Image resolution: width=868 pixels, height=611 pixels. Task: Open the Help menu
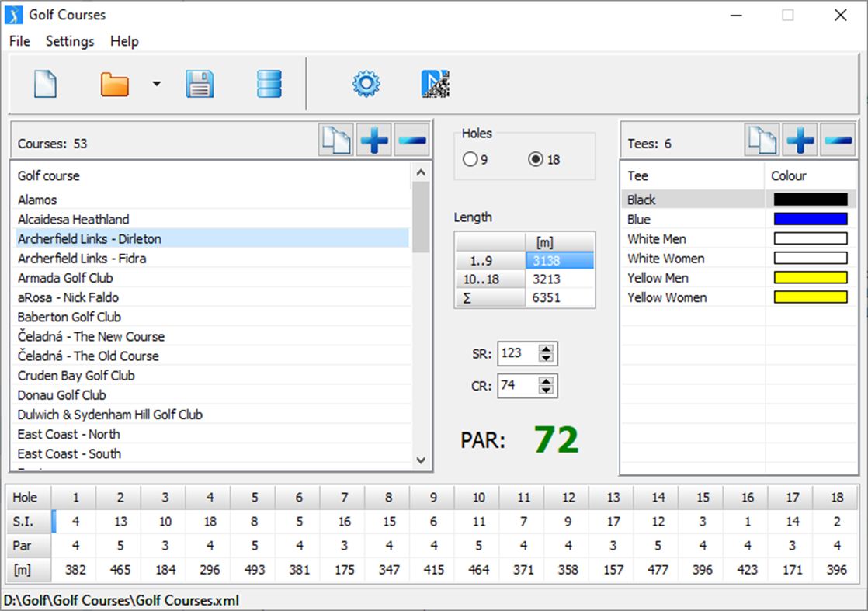tap(124, 41)
